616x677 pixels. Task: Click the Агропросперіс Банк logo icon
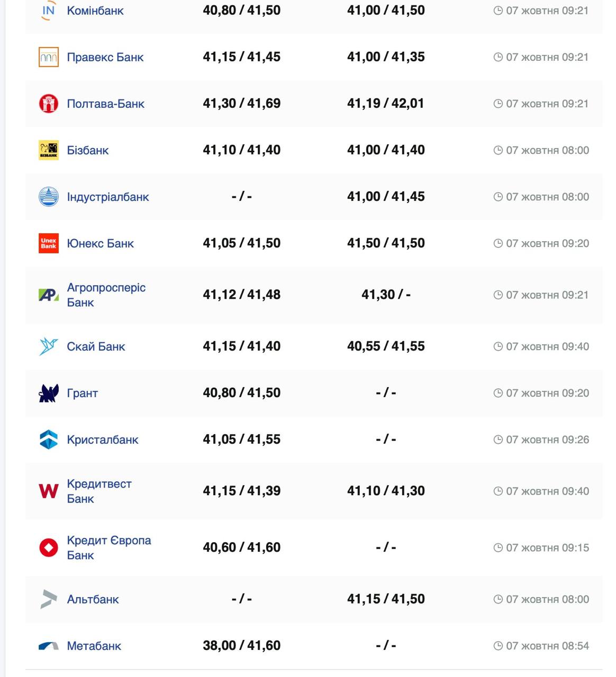click(x=48, y=295)
